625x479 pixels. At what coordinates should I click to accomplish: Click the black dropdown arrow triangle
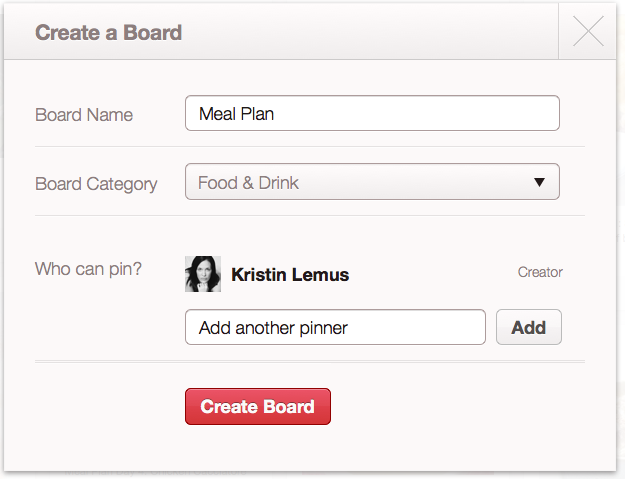coord(539,182)
